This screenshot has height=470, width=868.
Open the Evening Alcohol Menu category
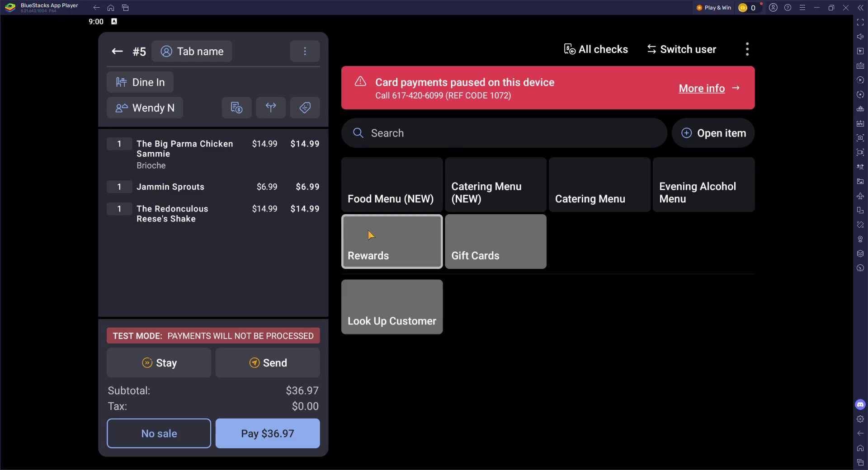point(703,185)
